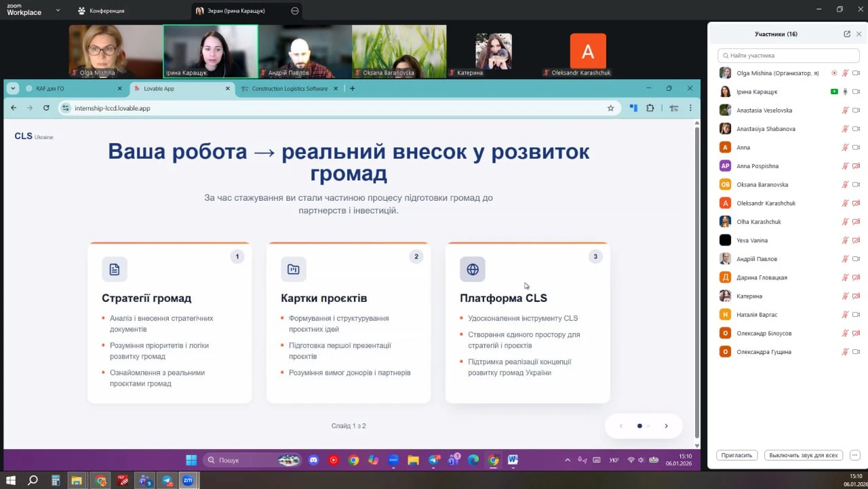Viewport: 868px width, 489px height.
Task: Click the document icon on the Стратегії громад card
Action: pyautogui.click(x=115, y=269)
